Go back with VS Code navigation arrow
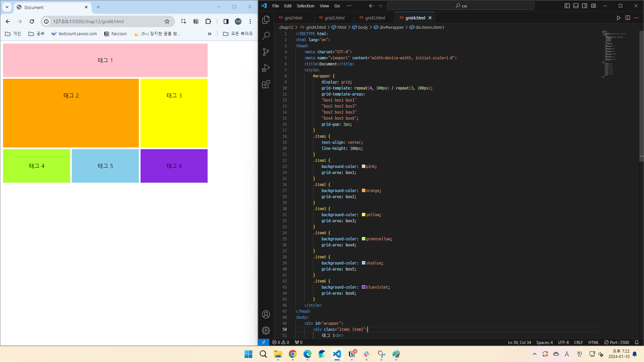The height and width of the screenshot is (362, 644). 371,6
